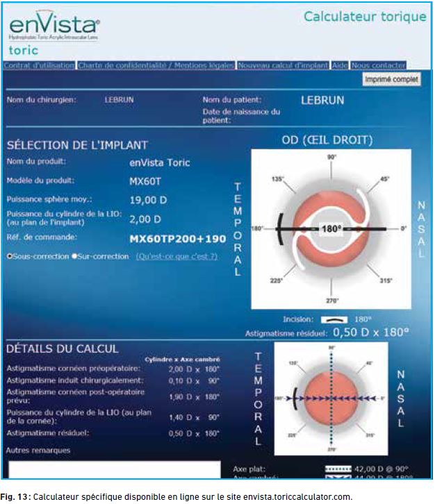
Task: Open the Nous contacter link
Action: coord(378,65)
